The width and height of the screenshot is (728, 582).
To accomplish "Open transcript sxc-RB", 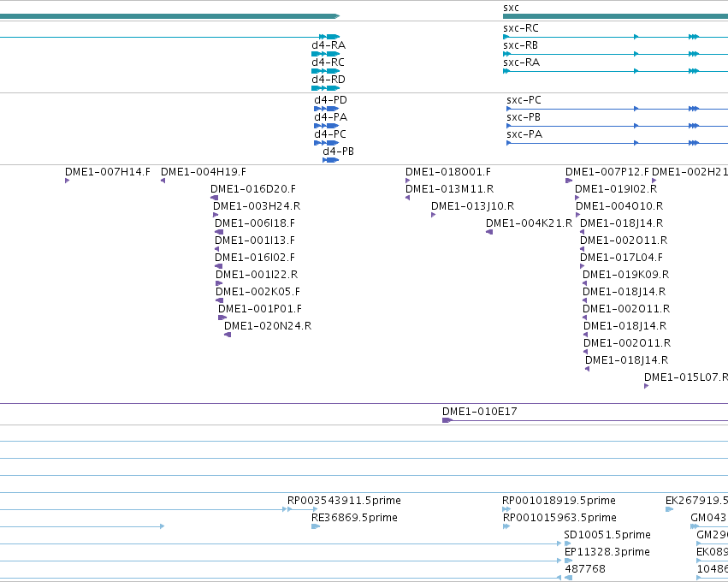I will (520, 45).
